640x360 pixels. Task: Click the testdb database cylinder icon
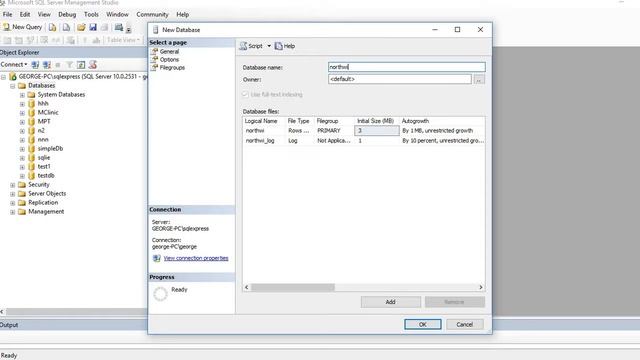point(31,176)
